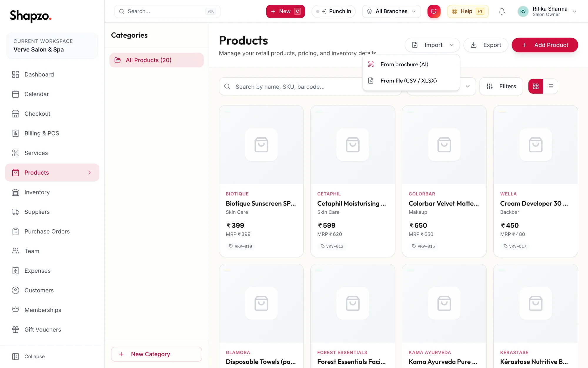Open Cream Developer 30 product image
588x368 pixels.
[536, 145]
